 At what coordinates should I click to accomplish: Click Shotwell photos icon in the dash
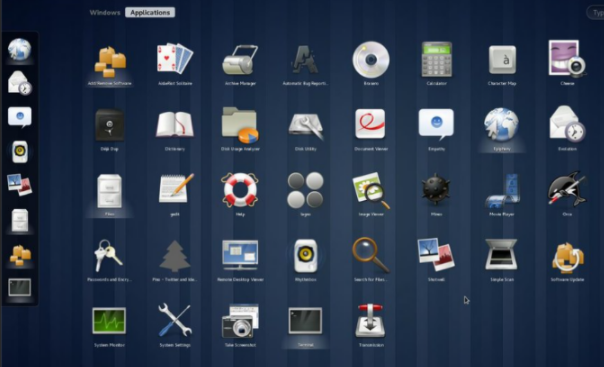pyautogui.click(x=20, y=184)
